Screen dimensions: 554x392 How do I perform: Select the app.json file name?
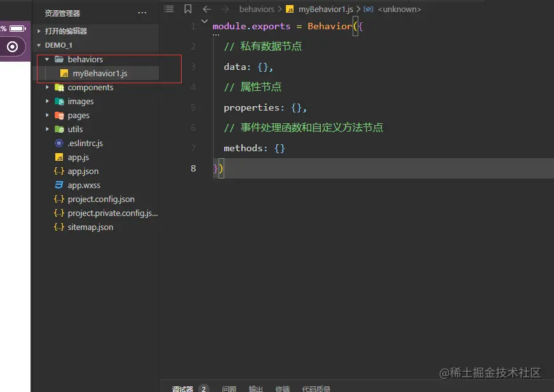coord(83,172)
